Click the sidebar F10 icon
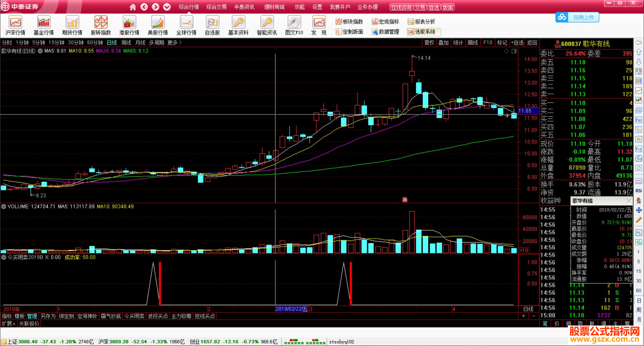The height and width of the screenshot is (346, 644). (639, 120)
